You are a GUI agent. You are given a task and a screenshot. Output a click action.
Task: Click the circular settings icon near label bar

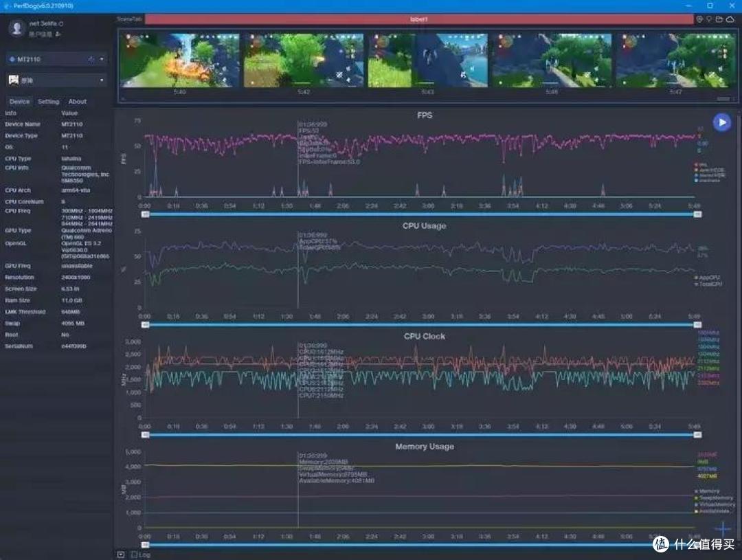click(x=699, y=19)
